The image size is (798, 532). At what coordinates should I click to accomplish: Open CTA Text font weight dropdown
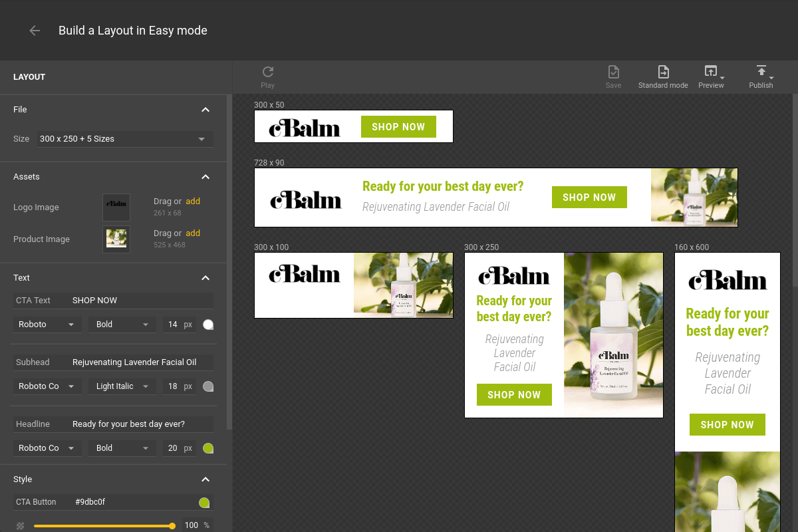click(x=122, y=325)
